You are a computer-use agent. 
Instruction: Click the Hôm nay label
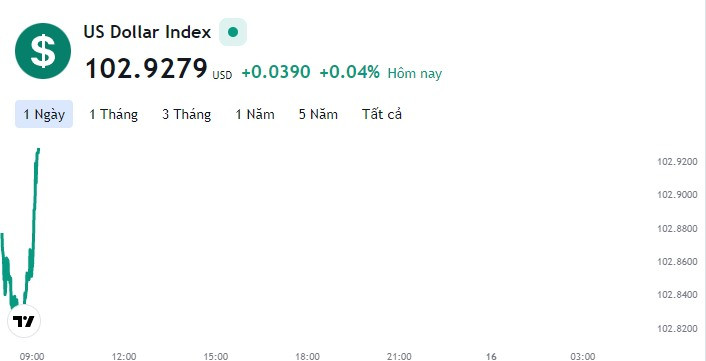pyautogui.click(x=415, y=73)
